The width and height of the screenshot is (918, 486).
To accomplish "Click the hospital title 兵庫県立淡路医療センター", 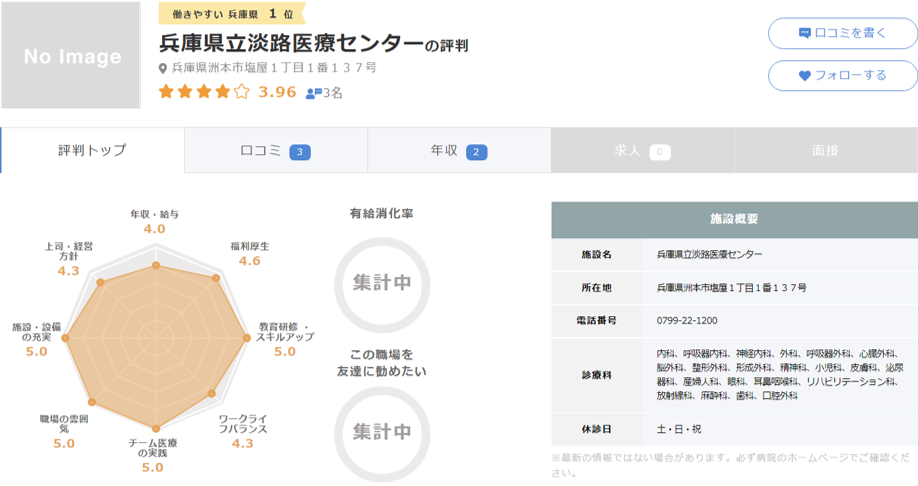I will click(x=291, y=43).
